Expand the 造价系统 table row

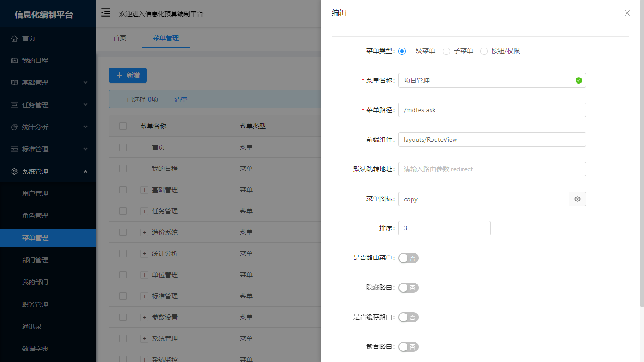[x=144, y=232]
